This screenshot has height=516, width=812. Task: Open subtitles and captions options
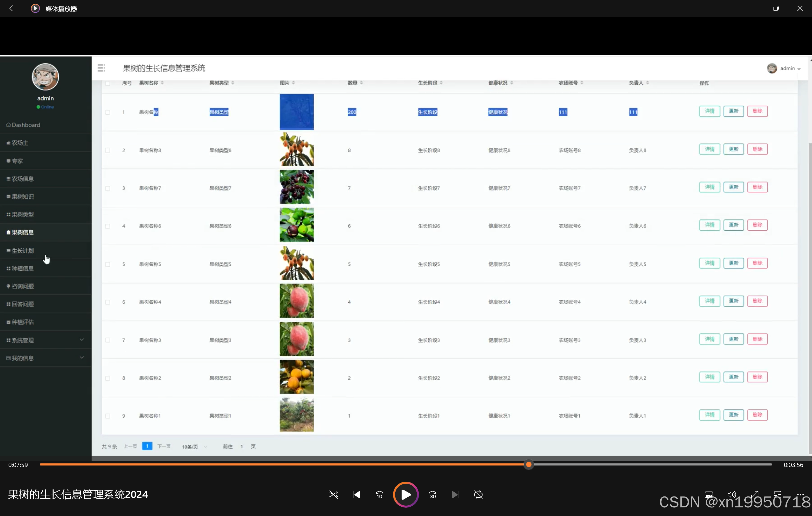pyautogui.click(x=709, y=494)
